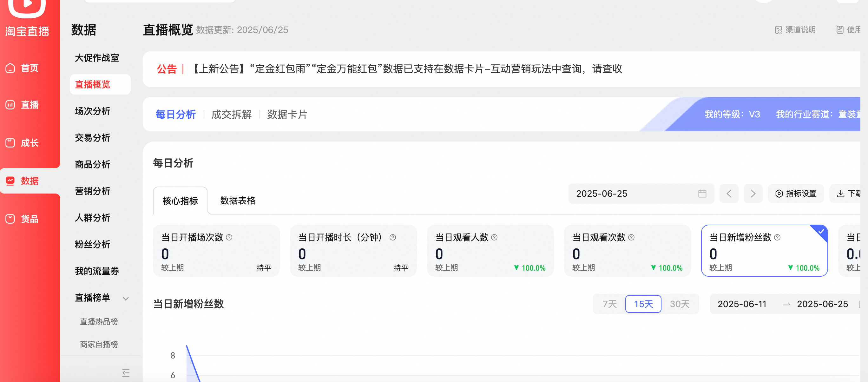868x382 pixels.
Task: Click the 渠道说明 icon at top right
Action: 778,30
